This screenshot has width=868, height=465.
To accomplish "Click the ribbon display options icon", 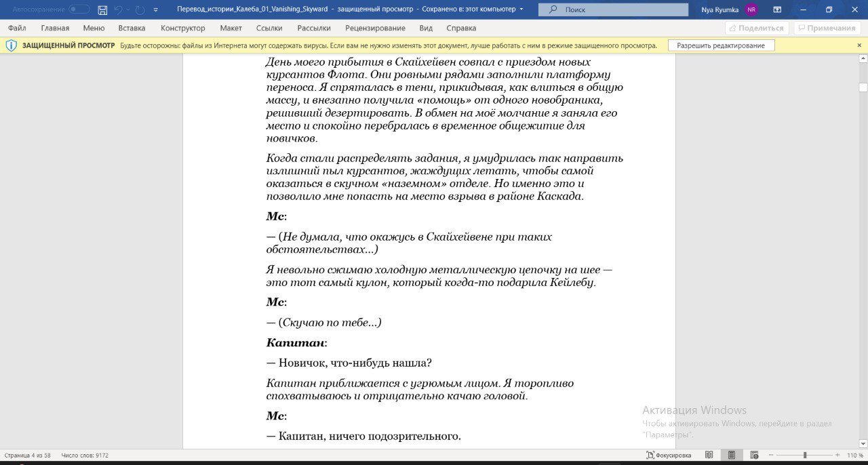I will (777, 9).
